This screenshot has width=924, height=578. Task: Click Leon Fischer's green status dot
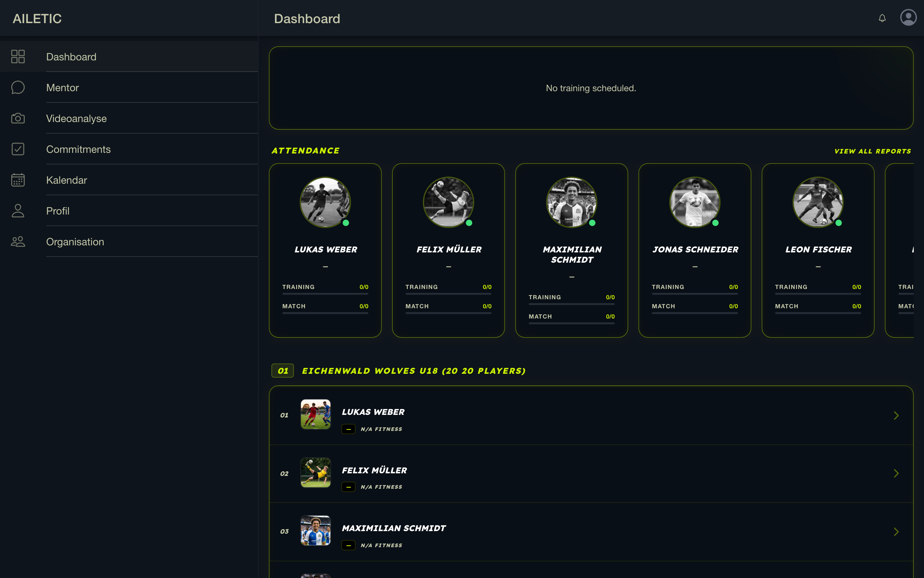(838, 223)
